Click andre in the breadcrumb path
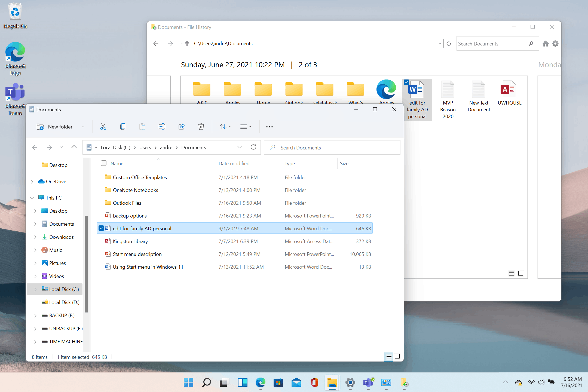Screen dimensions: 588x392 point(166,147)
